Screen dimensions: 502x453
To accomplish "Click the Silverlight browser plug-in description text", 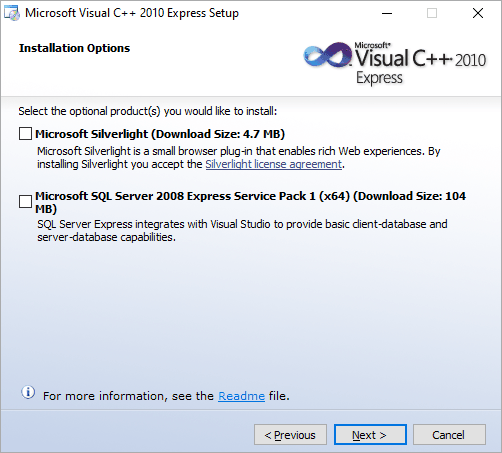I will 239,158.
